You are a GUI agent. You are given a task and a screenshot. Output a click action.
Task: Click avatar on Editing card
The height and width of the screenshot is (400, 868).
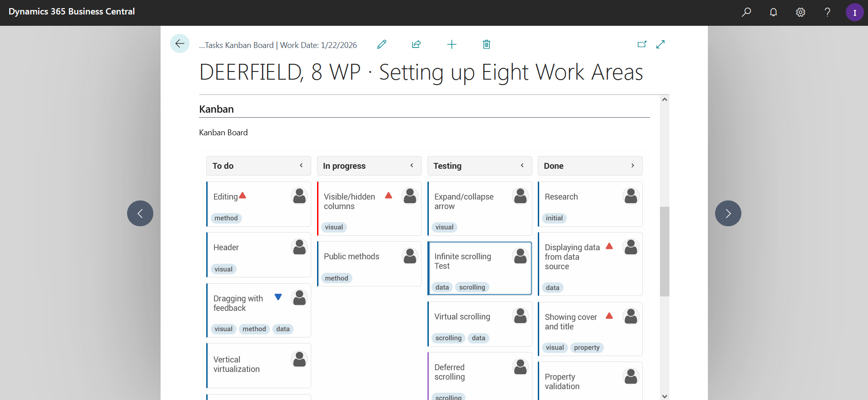click(x=299, y=196)
